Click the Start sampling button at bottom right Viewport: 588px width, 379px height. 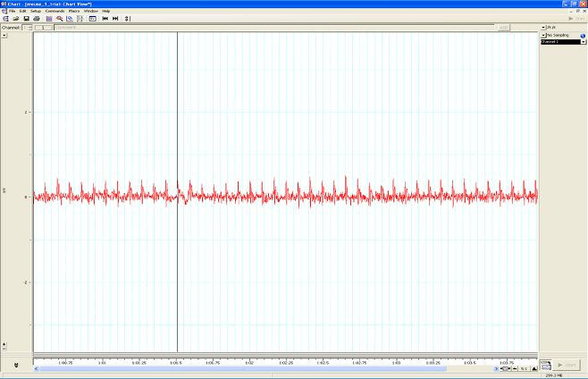coord(567,365)
